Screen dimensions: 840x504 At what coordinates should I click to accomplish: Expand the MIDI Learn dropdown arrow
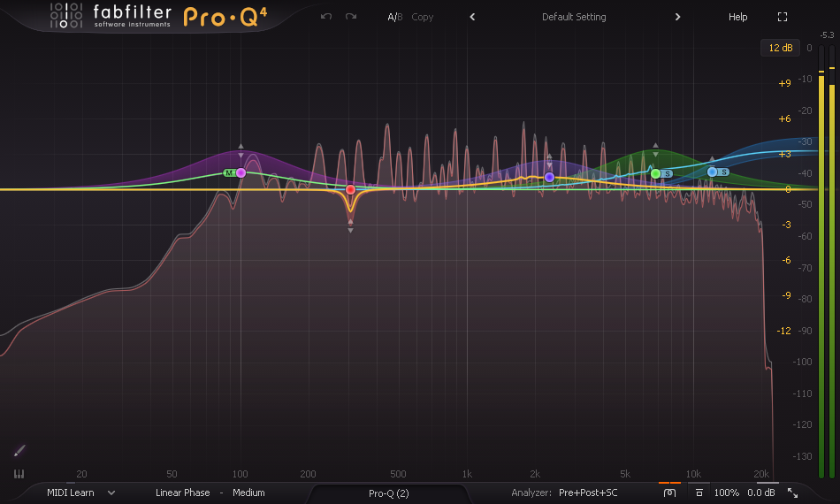tap(111, 493)
